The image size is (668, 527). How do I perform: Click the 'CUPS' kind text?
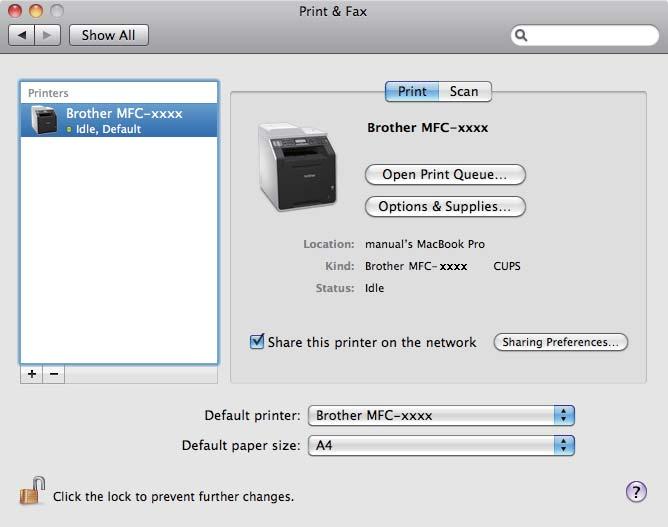[x=507, y=266]
